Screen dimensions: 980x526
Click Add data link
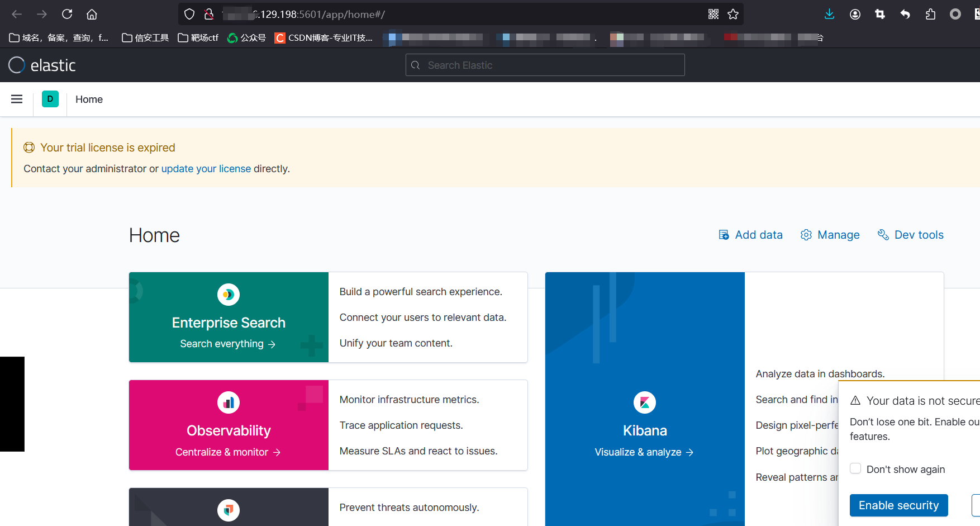[x=750, y=235]
